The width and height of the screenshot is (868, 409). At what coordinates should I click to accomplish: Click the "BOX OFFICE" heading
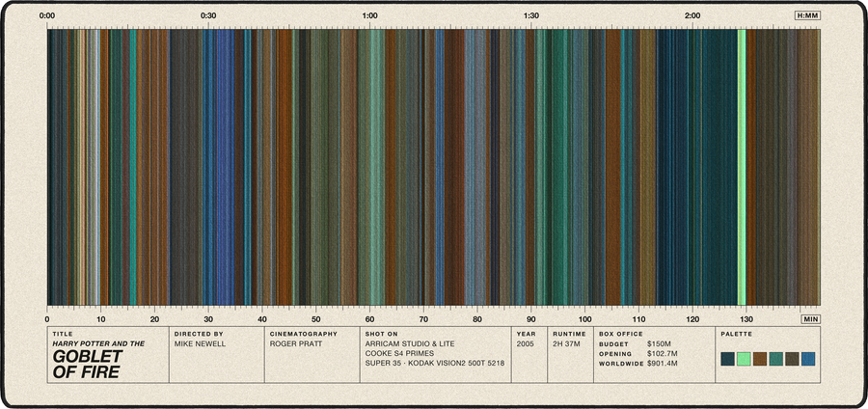point(621,335)
